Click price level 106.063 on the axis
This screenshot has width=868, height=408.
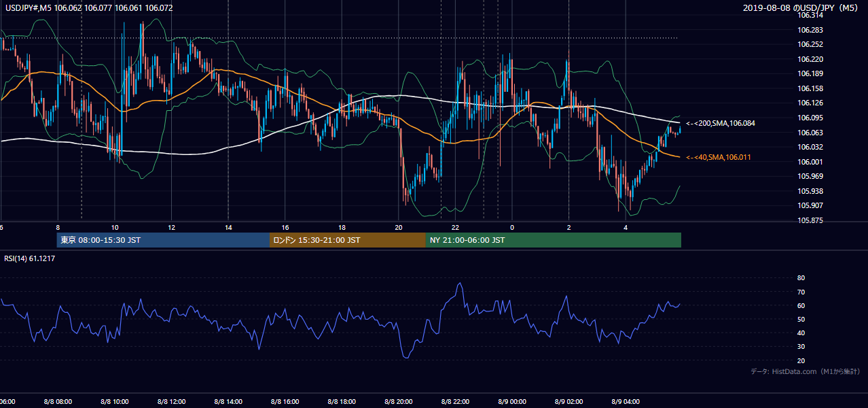(x=810, y=133)
